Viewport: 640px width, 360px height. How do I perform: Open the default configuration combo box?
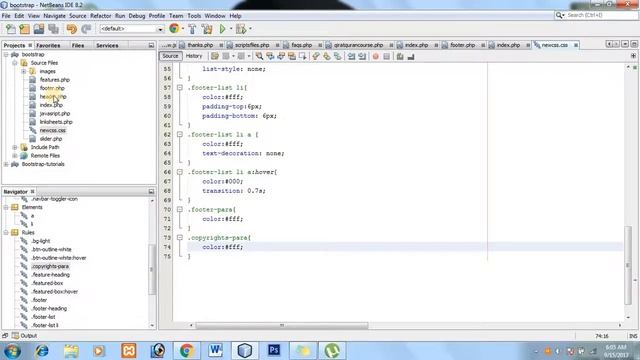(131, 29)
